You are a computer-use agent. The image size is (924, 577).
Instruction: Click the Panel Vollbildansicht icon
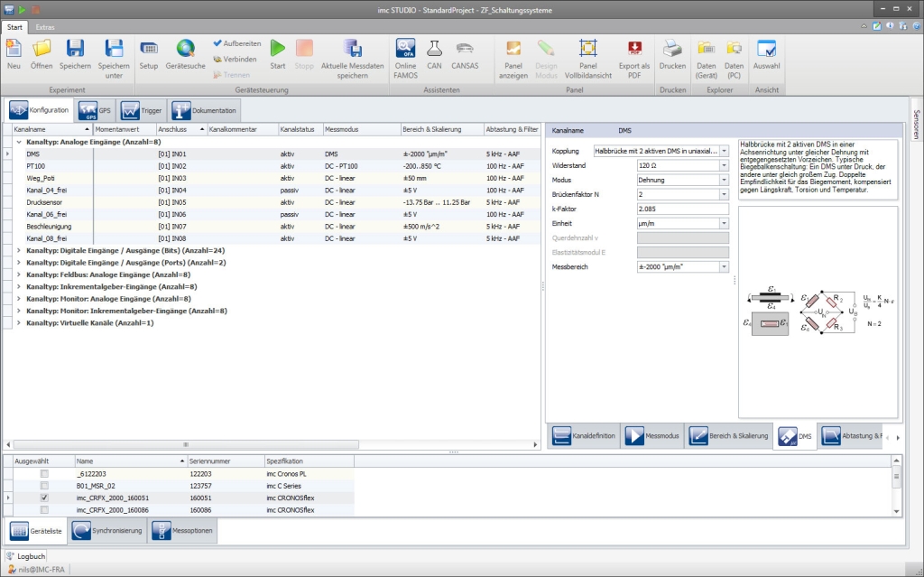click(x=587, y=50)
